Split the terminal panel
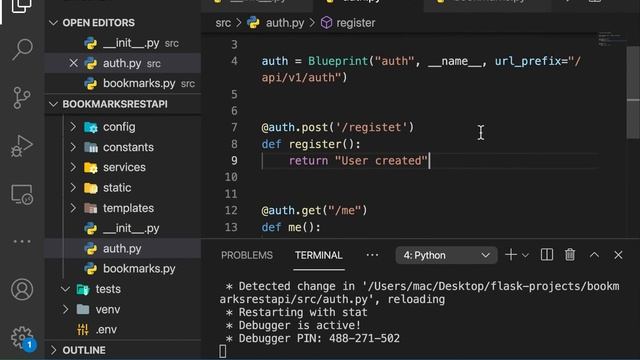This screenshot has width=640, height=360. coord(547,255)
